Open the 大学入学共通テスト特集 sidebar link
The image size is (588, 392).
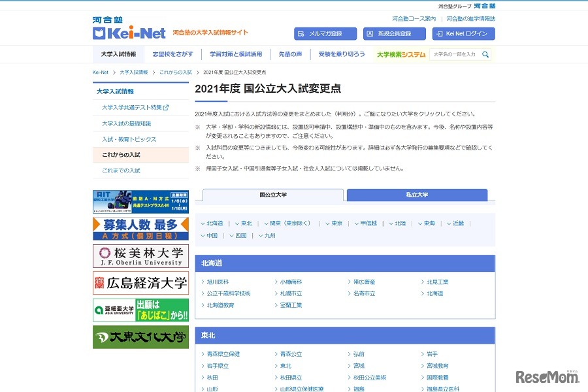(134, 107)
